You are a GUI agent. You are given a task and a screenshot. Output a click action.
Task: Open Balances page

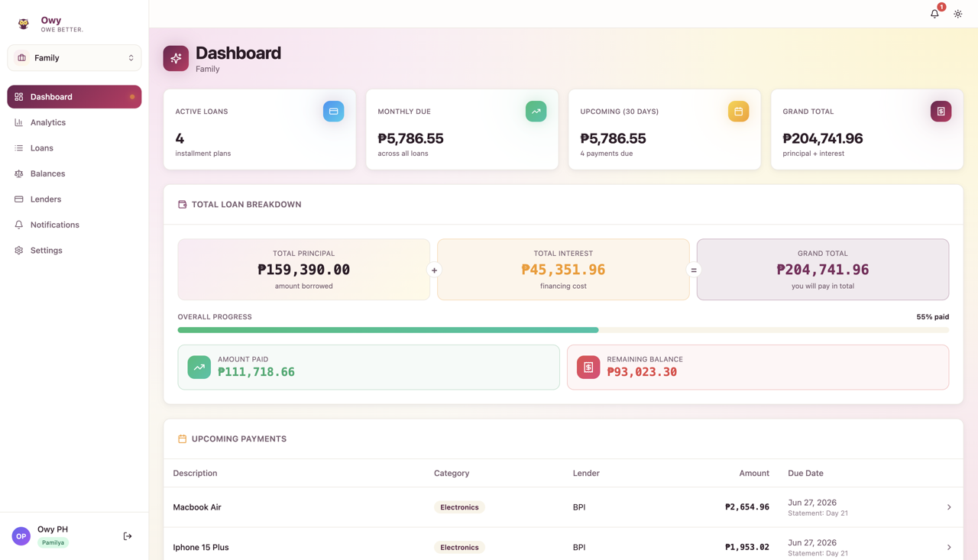[74, 173]
